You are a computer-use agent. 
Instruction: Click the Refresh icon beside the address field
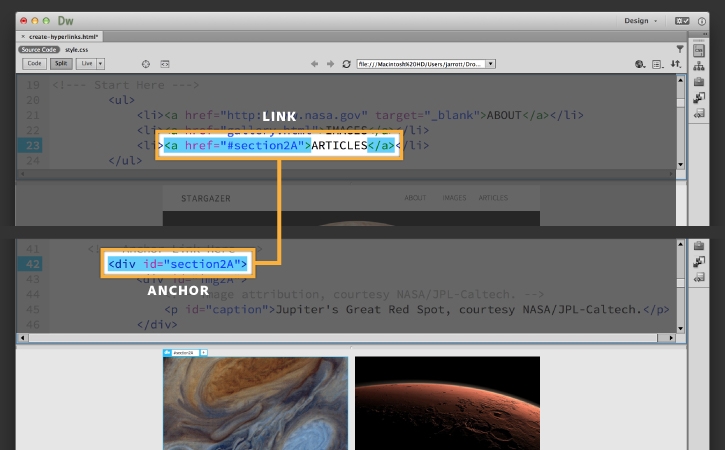[346, 64]
